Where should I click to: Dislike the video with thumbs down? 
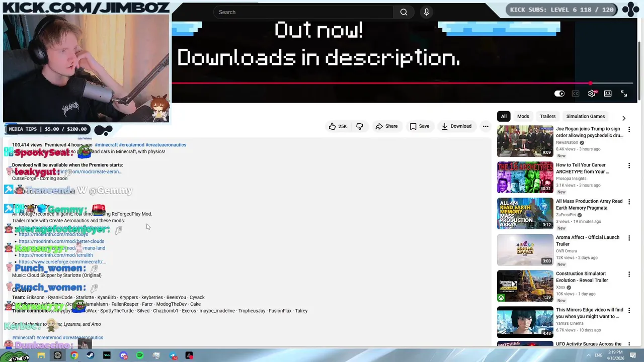(360, 126)
